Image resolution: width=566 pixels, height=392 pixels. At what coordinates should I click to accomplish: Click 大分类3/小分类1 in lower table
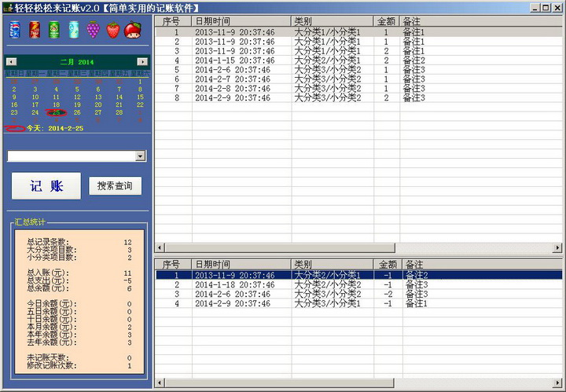click(x=327, y=304)
